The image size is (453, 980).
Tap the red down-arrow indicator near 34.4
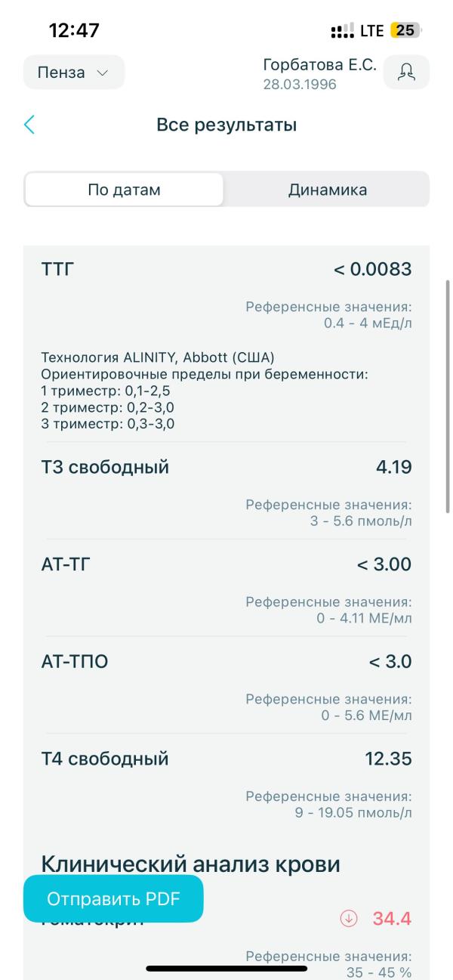(x=349, y=920)
